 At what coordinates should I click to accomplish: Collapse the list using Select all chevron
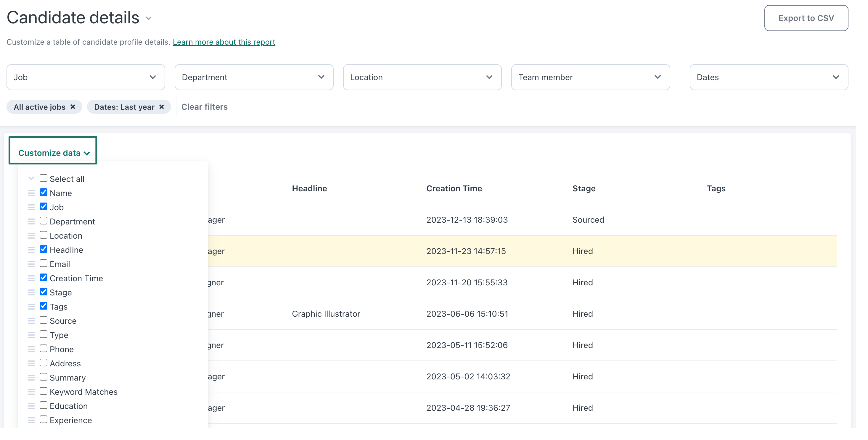click(x=31, y=178)
